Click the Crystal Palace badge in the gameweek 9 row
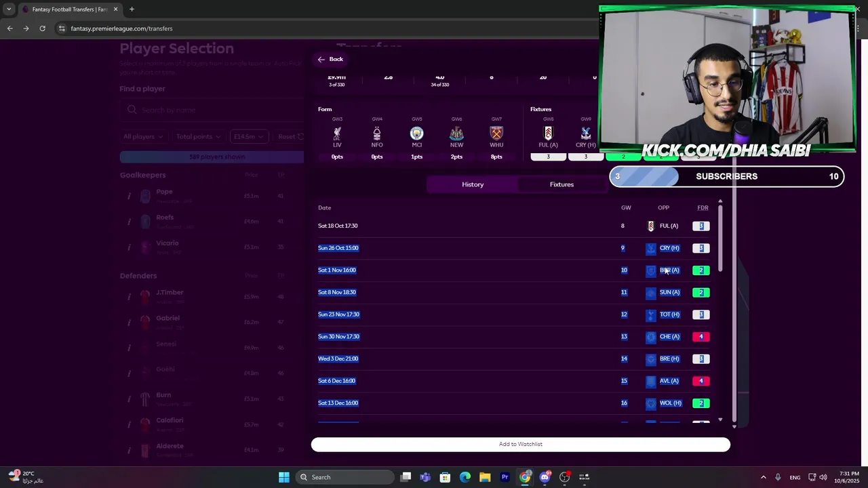The image size is (868, 488). click(651, 248)
